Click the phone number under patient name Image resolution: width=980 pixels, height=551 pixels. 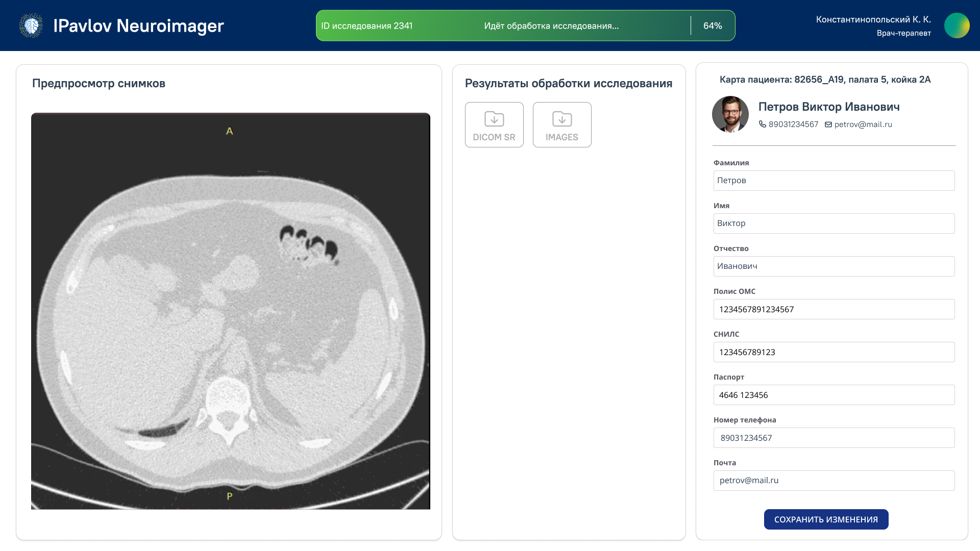793,124
